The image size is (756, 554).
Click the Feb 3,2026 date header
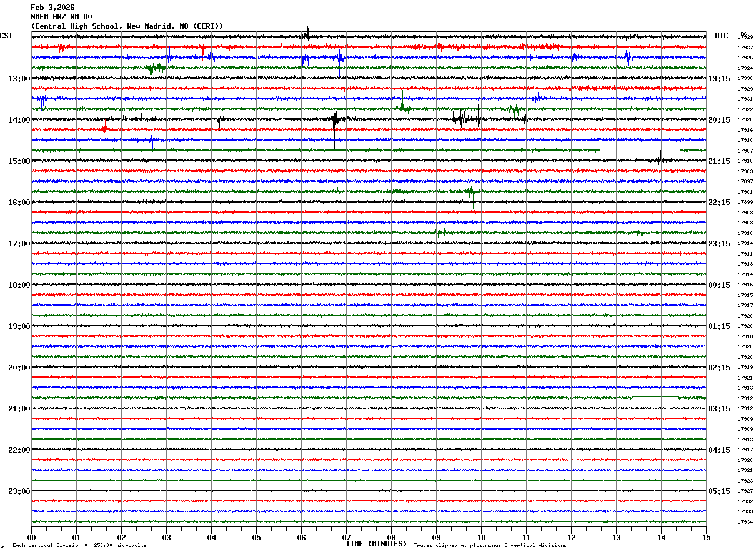pyautogui.click(x=52, y=8)
